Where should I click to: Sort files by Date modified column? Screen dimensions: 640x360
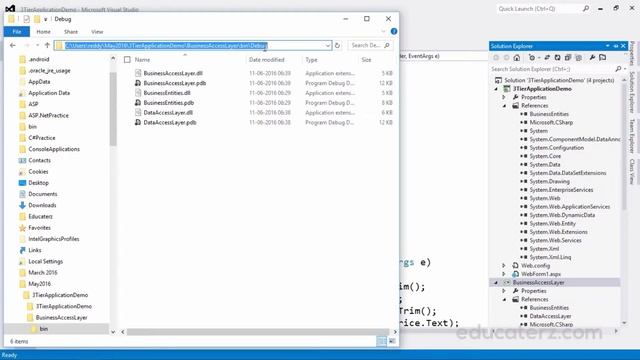(x=267, y=60)
